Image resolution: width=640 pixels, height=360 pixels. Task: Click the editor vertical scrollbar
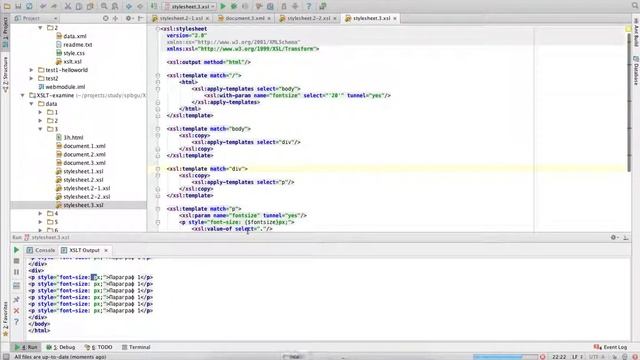[628, 102]
